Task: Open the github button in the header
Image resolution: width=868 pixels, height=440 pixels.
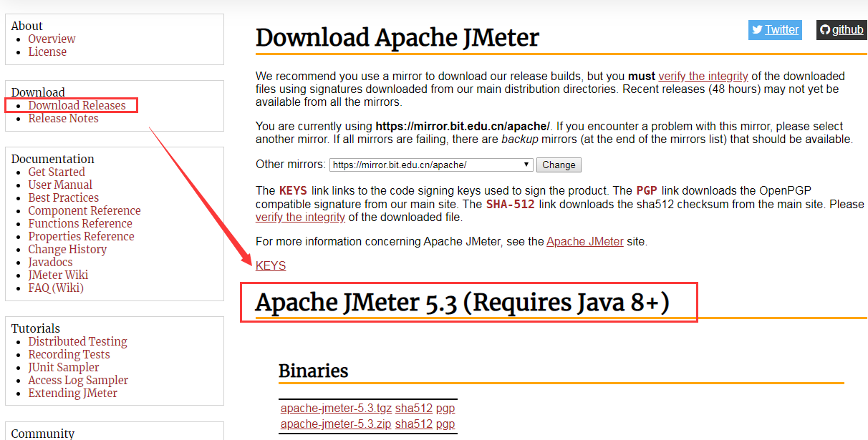Action: pos(842,29)
